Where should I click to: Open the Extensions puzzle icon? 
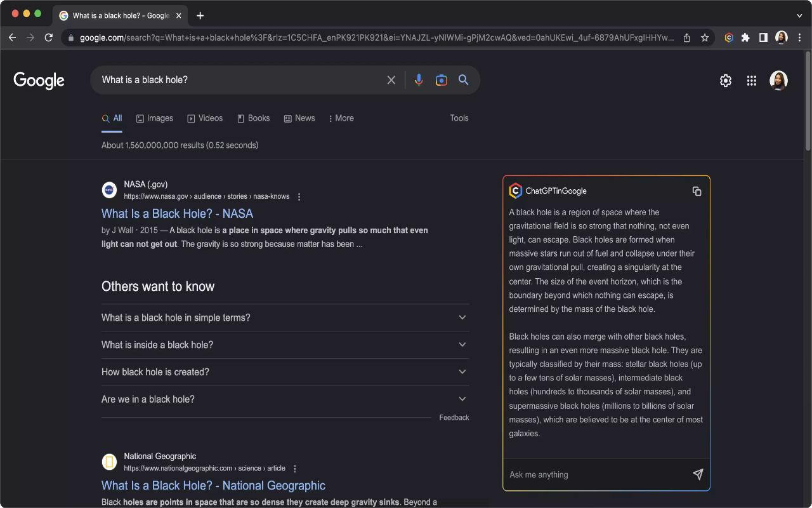pos(745,37)
